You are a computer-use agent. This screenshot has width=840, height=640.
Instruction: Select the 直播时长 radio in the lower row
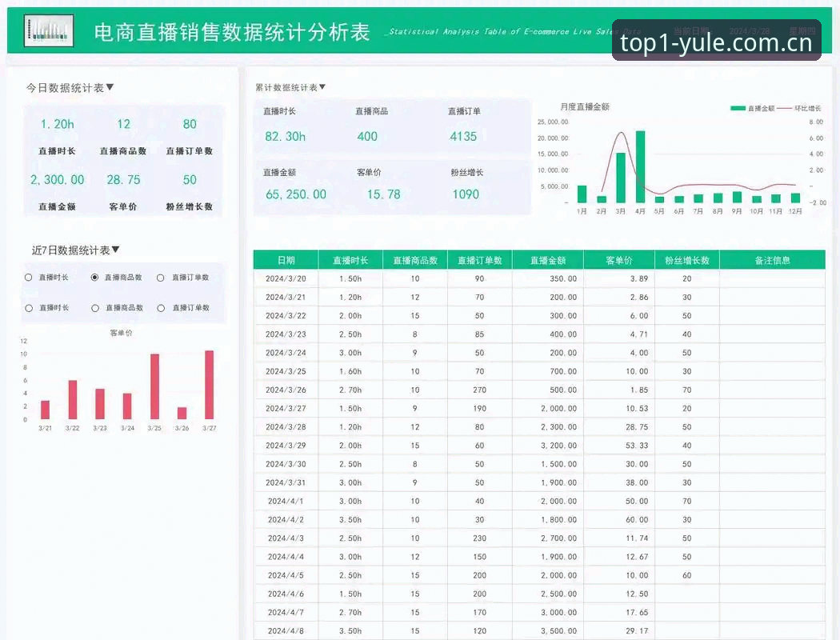29,308
